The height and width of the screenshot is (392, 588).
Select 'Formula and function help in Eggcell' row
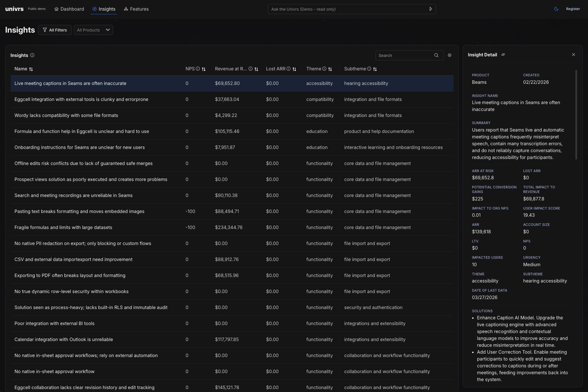232,131
